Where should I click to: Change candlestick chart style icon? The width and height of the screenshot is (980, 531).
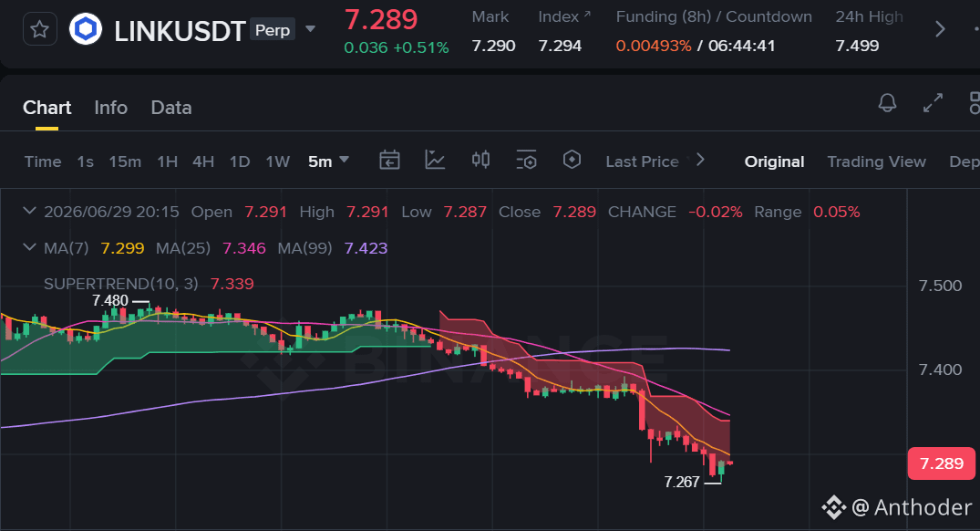pos(480,160)
